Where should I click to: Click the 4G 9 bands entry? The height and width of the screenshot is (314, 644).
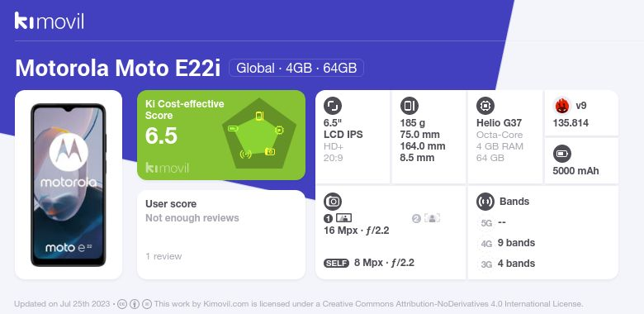508,243
